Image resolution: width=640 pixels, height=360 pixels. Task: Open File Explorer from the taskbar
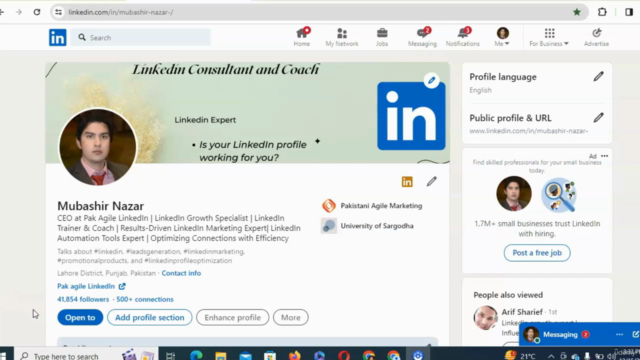pyautogui.click(x=221, y=356)
